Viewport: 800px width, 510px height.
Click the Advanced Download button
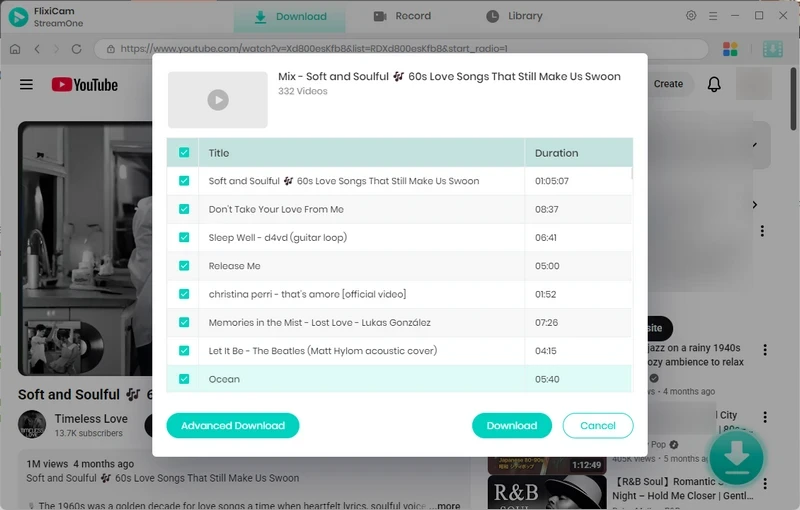pyautogui.click(x=233, y=425)
